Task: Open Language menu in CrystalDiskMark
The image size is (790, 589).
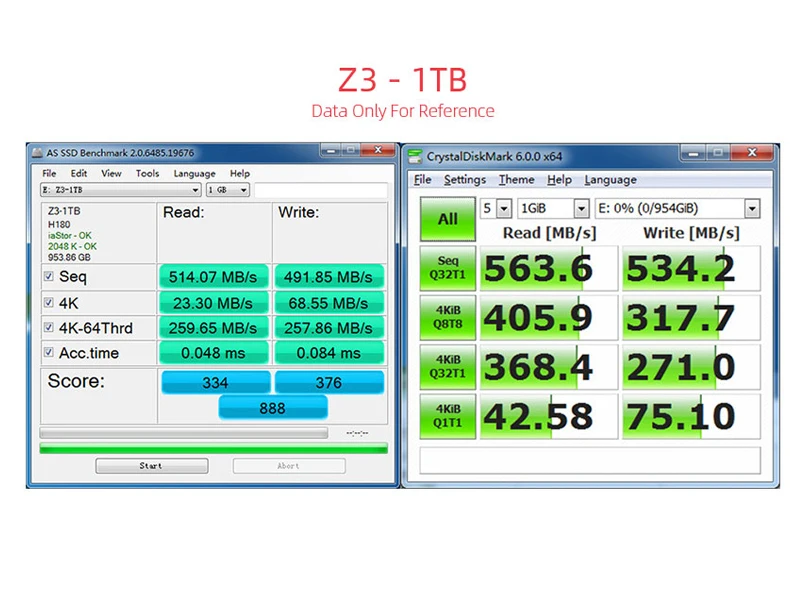Action: (x=610, y=180)
